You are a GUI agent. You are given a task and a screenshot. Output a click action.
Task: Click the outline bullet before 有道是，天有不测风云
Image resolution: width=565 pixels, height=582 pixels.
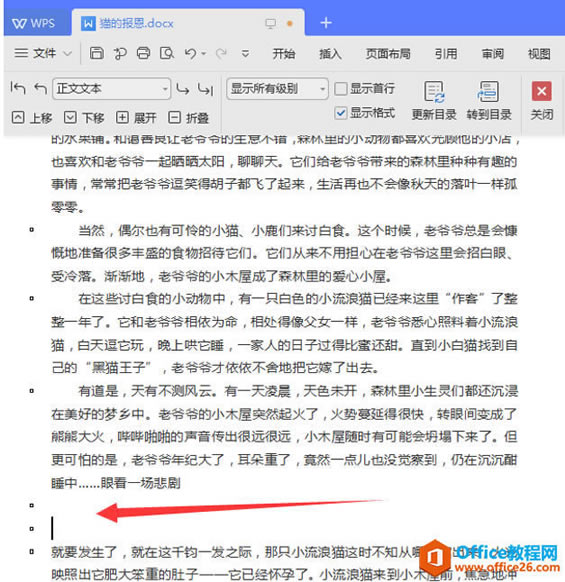pos(32,390)
